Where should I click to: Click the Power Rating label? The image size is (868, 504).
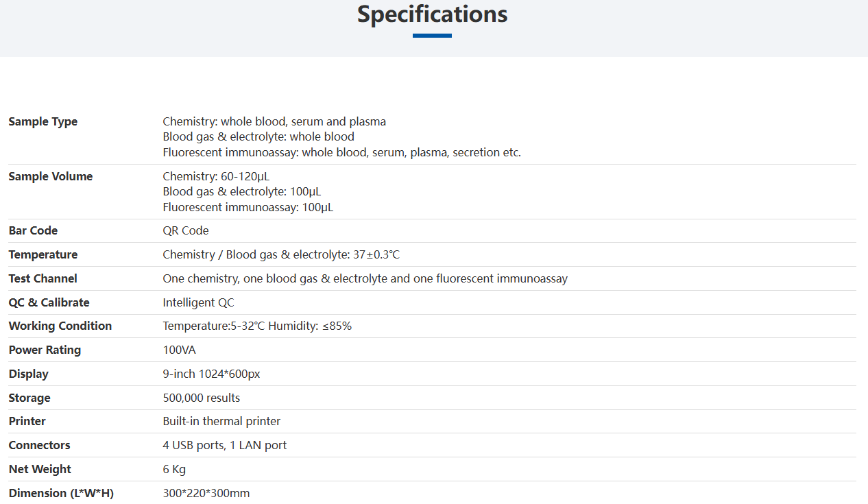[45, 350]
